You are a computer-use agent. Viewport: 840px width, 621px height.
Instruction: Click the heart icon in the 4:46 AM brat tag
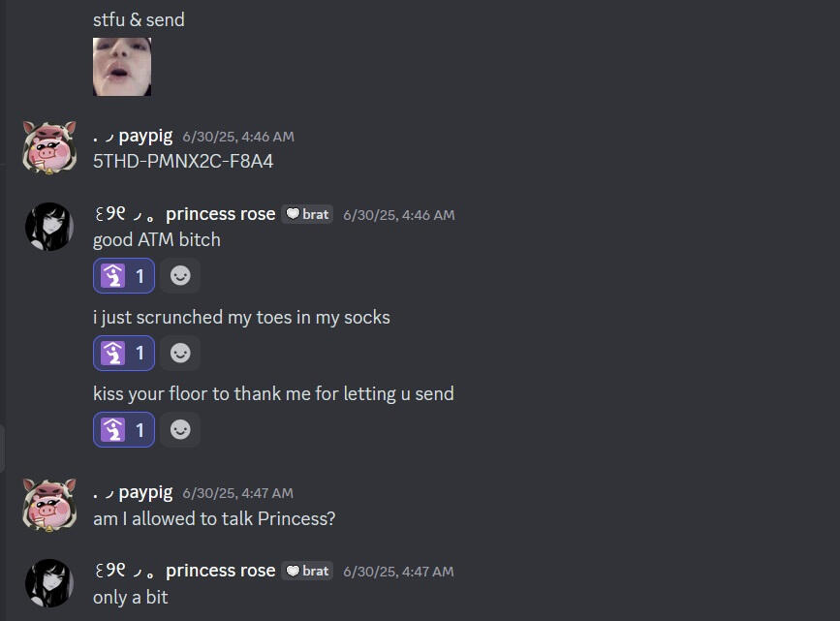pos(293,214)
